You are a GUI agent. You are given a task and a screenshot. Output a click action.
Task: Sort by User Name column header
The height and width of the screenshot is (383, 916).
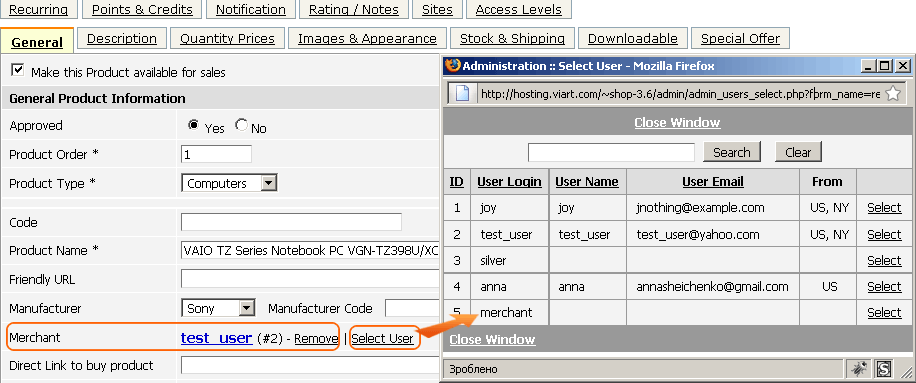click(x=587, y=182)
